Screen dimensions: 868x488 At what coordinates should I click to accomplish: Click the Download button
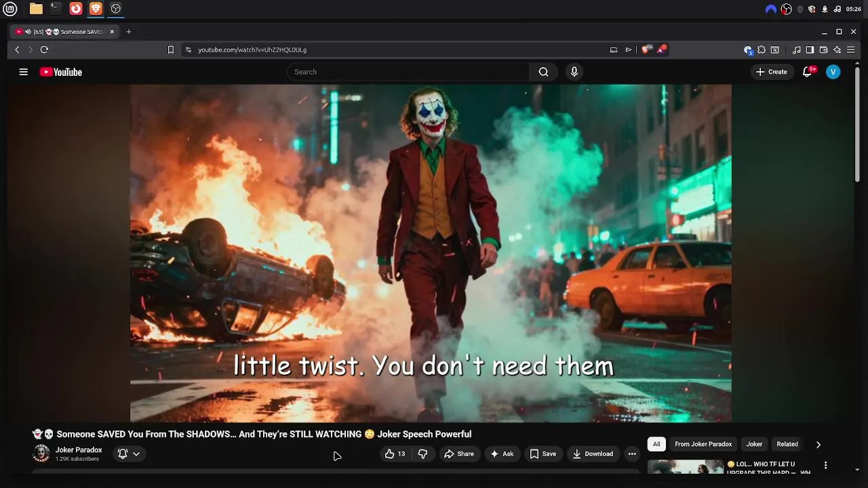tap(593, 454)
